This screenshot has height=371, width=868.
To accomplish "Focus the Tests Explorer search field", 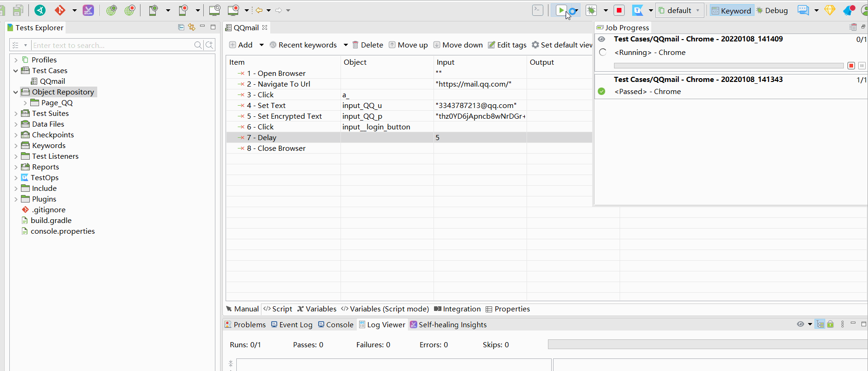I will (x=113, y=45).
